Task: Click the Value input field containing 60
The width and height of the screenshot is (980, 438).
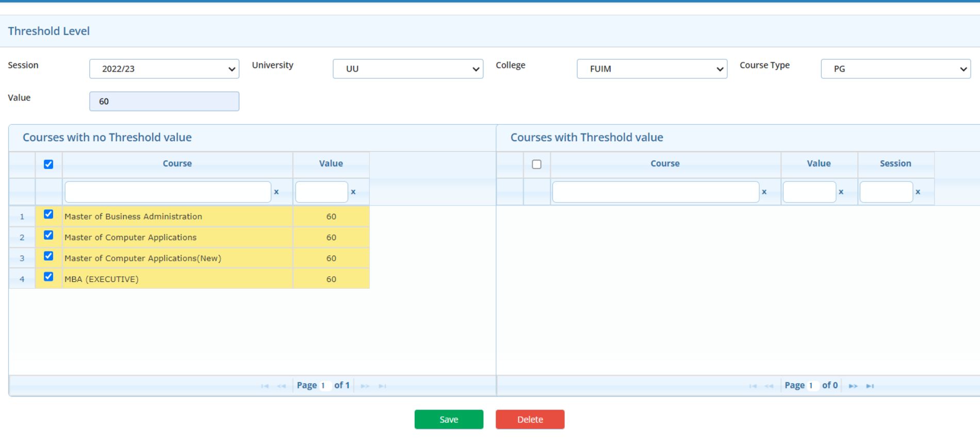Action: click(x=164, y=102)
